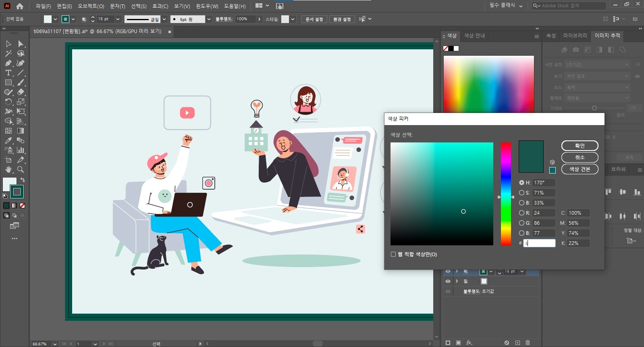
Task: Select the S saturation radio button
Action: 521,193
